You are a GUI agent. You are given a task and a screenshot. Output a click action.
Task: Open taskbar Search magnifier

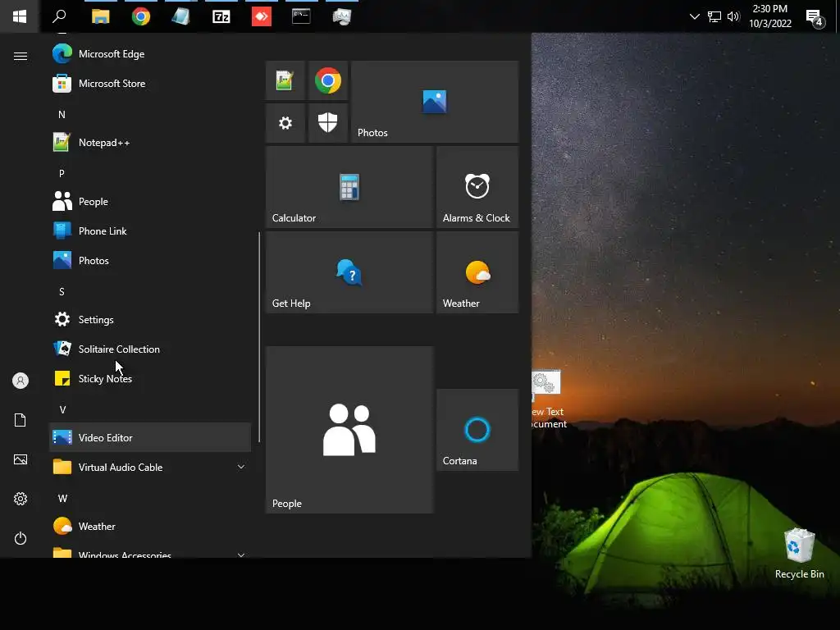(x=59, y=16)
